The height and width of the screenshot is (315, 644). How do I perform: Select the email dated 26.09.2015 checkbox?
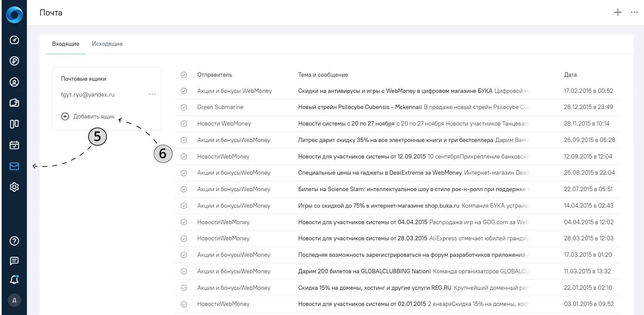point(184,140)
